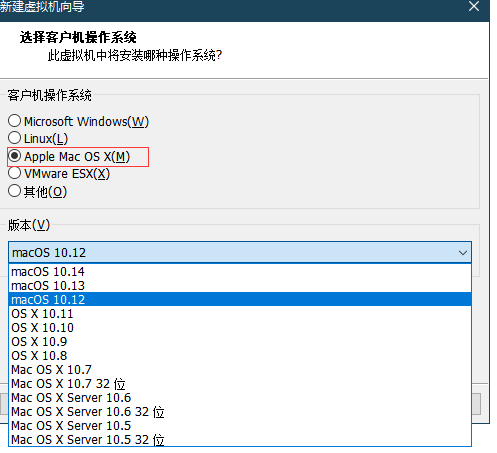This screenshot has width=497, height=453.
Task: Close the 新建虚拟机向导 wizard window
Action: [x=474, y=6]
